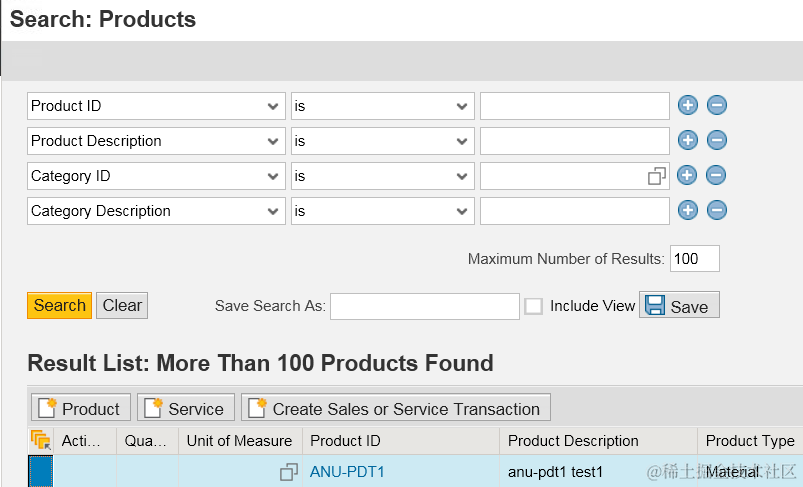Remove the Category ID search row
This screenshot has width=803, height=487.
click(x=716, y=176)
